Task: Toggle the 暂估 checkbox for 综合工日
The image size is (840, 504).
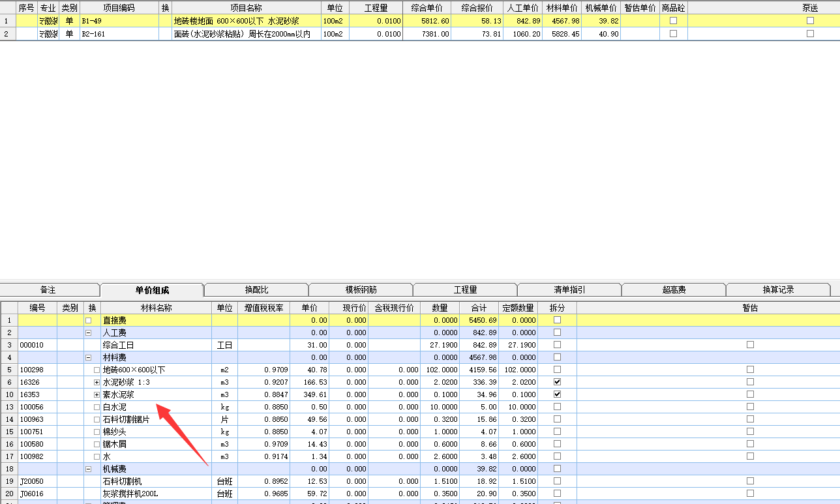Action: [750, 345]
